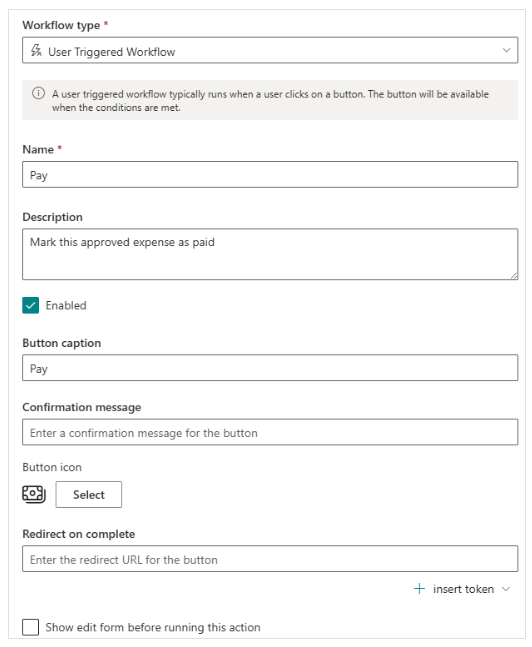Click the Redirect on complete URL field
Viewport: 532px width, 647px height.
click(270, 559)
